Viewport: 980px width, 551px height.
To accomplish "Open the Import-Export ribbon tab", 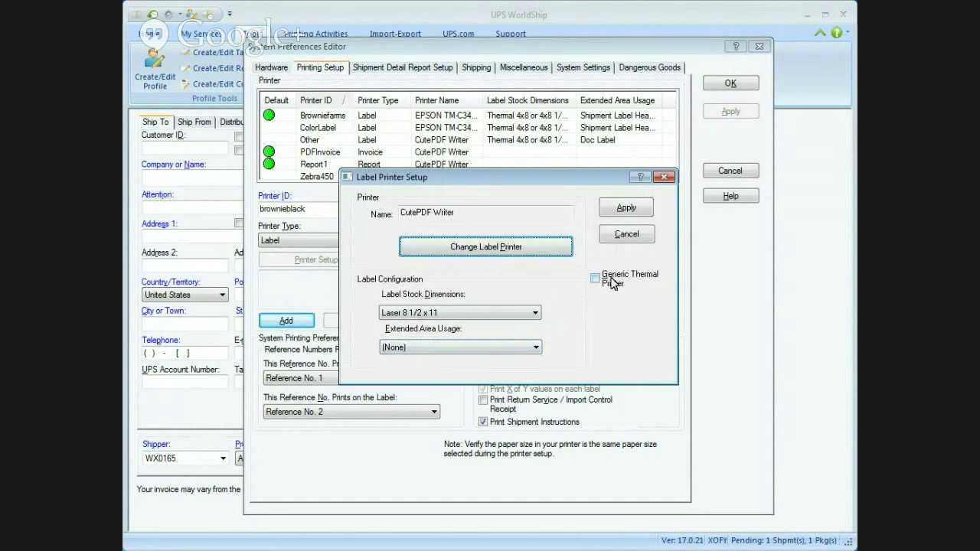I will 395,34.
